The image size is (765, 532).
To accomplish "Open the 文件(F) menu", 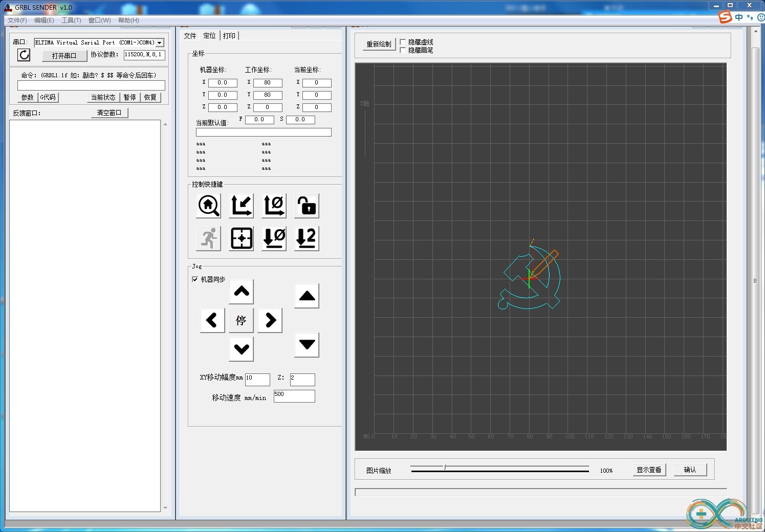I will [17, 20].
